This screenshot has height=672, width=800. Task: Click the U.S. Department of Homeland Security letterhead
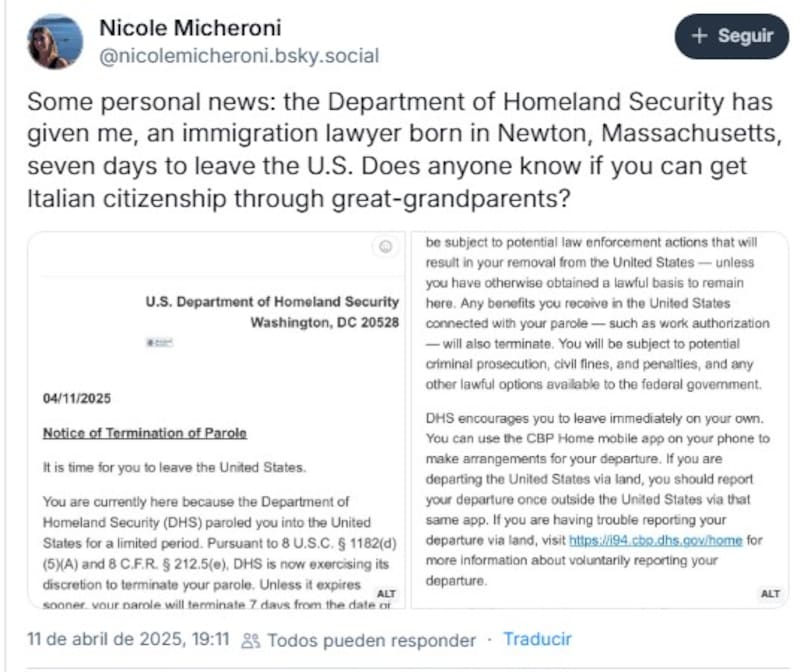[272, 301]
